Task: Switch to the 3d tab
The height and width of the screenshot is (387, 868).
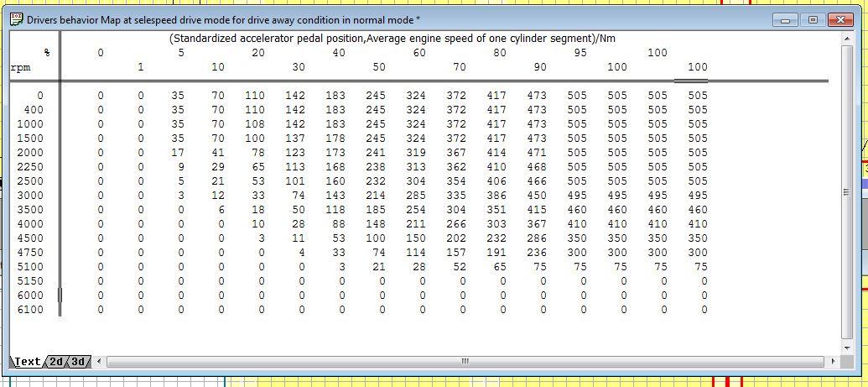Action: (x=78, y=362)
